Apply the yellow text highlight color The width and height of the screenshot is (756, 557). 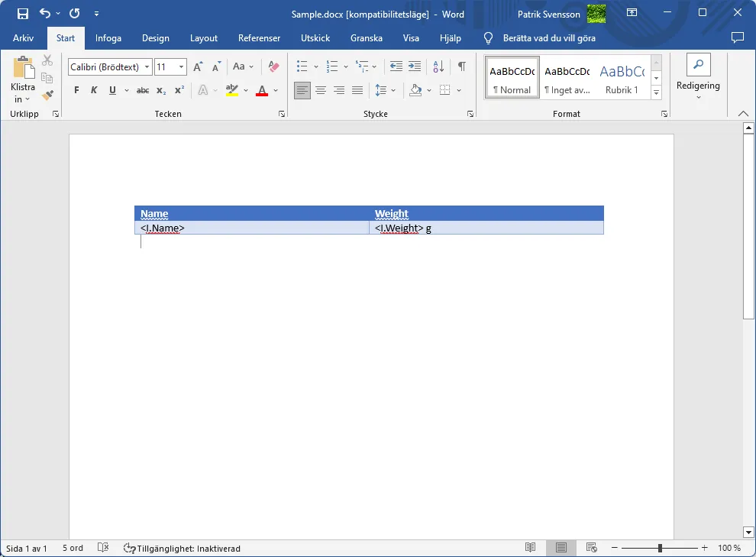coord(232,90)
